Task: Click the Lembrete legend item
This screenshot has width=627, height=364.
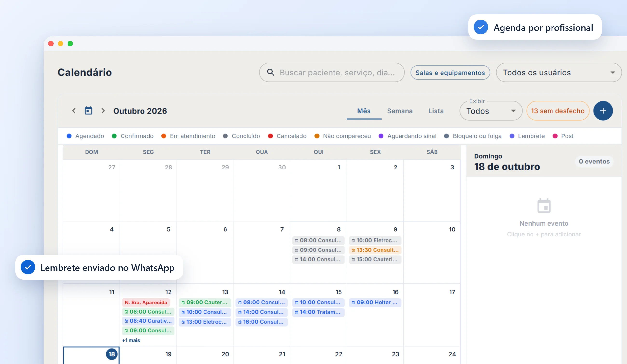Action: (527, 136)
